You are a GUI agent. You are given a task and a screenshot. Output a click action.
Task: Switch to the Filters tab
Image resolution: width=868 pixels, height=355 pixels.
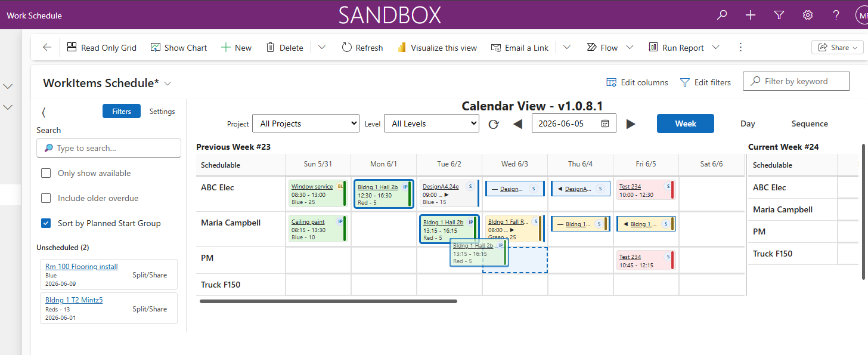click(x=122, y=112)
